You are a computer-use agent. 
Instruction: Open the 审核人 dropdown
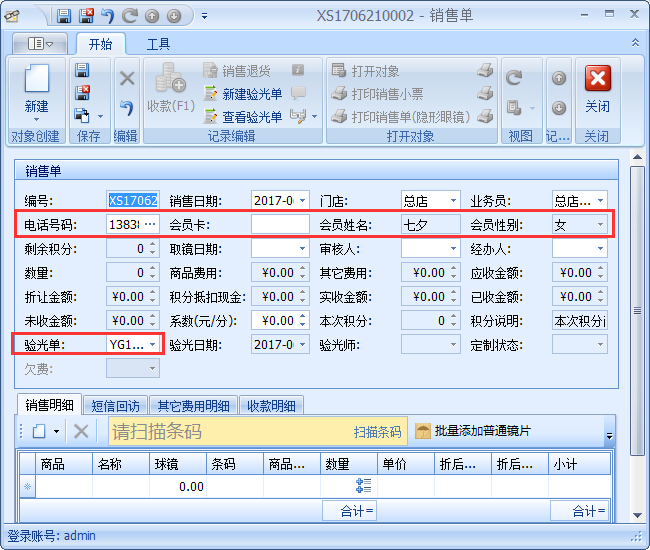[453, 248]
